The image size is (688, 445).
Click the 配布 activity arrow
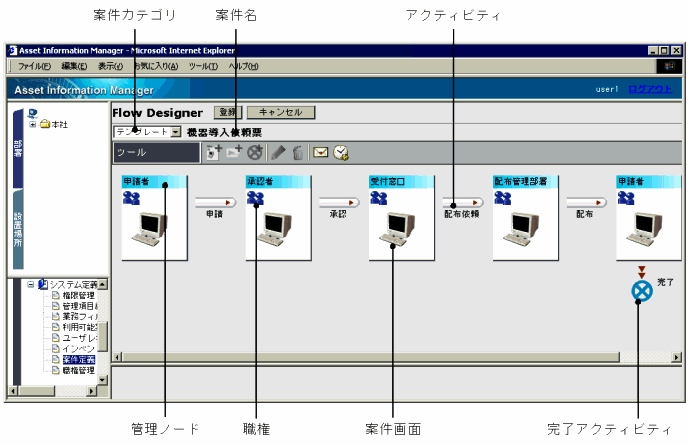pyautogui.click(x=587, y=202)
